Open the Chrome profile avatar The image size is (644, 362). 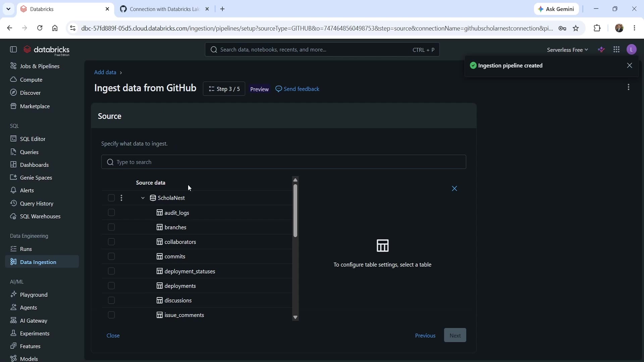point(619,28)
